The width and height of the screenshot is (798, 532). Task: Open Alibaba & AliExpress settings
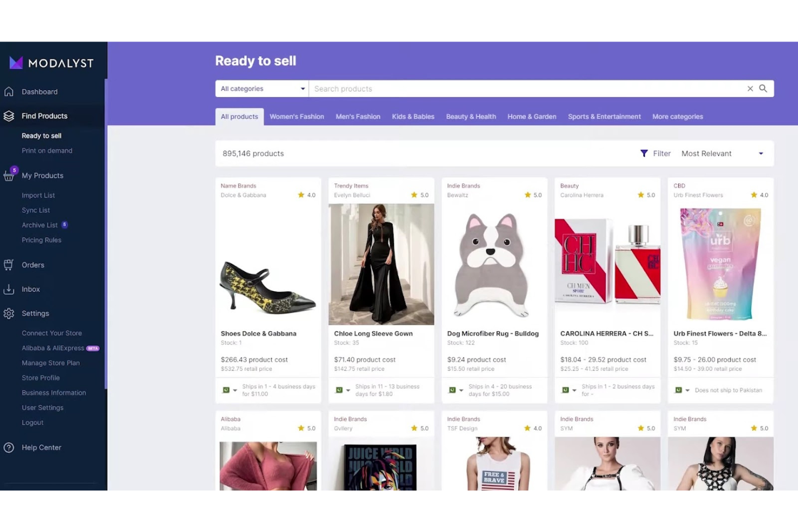[x=53, y=348]
